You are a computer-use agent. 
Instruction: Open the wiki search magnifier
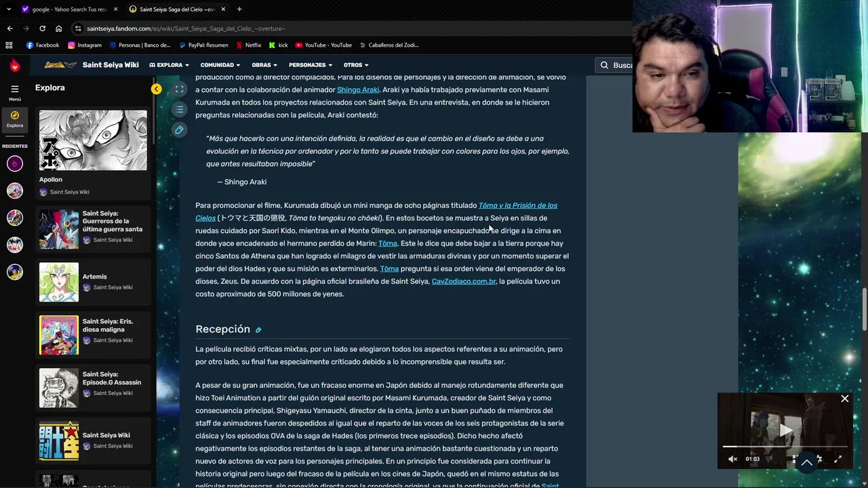[x=604, y=65]
